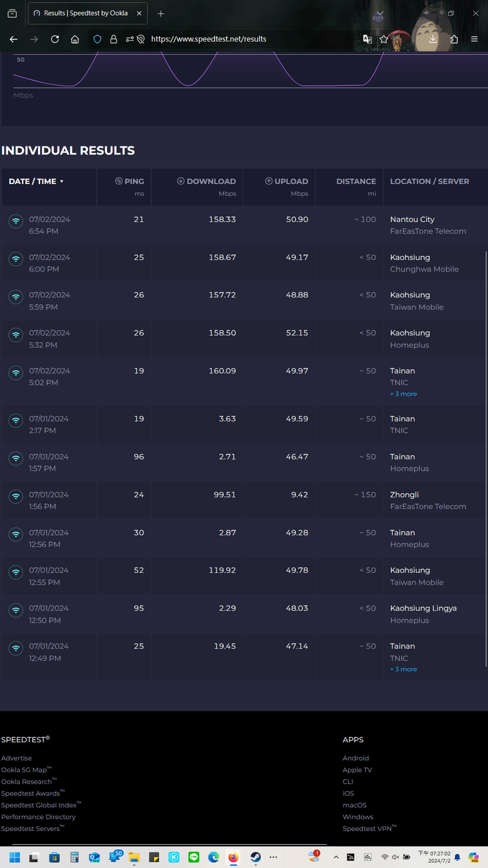Open the Android apps link
488x868 pixels.
[x=356, y=758]
